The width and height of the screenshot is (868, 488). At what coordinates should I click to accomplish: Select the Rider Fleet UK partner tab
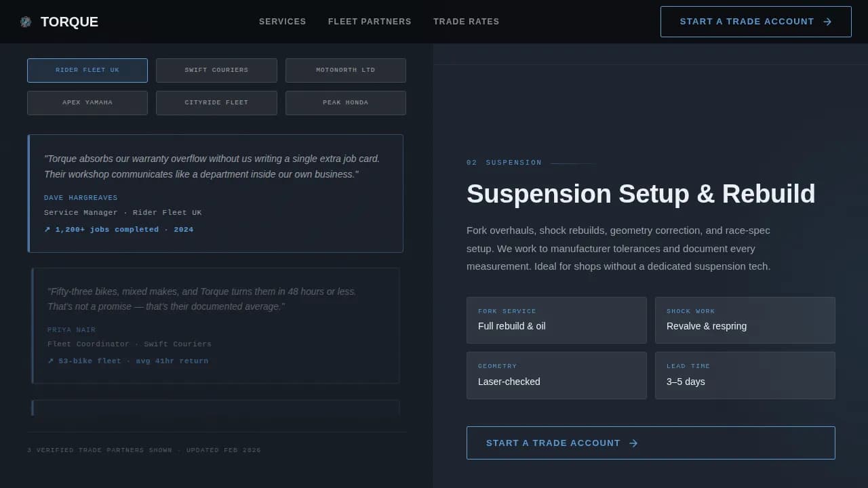[x=87, y=70]
